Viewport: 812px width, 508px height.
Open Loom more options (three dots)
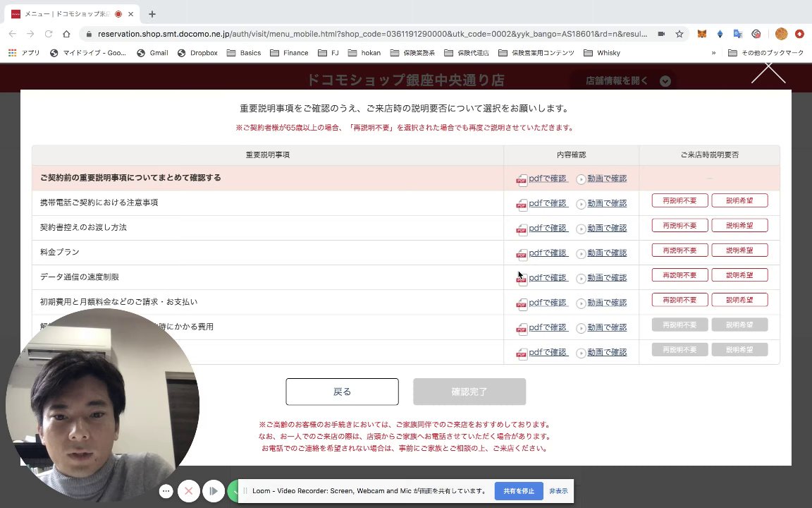coord(166,491)
